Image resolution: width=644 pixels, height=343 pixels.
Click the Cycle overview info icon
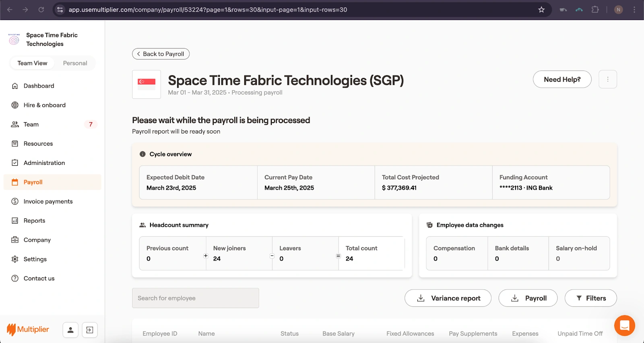pos(142,154)
